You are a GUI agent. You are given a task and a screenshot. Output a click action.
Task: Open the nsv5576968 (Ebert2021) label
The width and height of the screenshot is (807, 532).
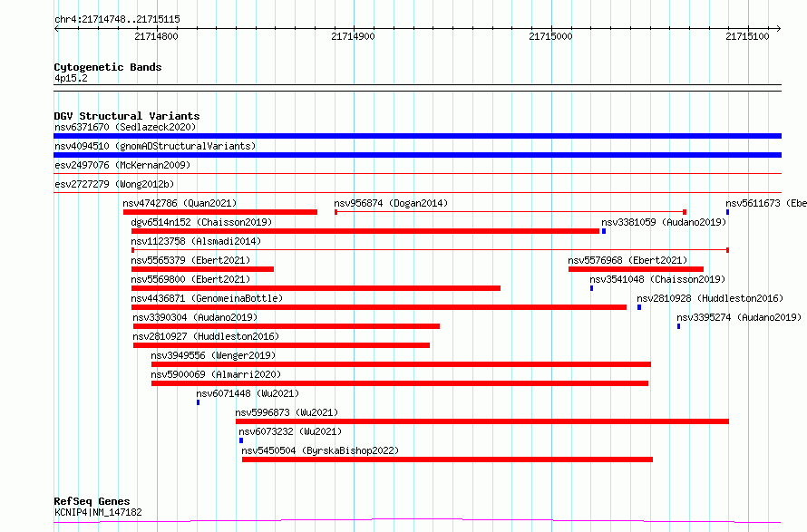pyautogui.click(x=627, y=260)
